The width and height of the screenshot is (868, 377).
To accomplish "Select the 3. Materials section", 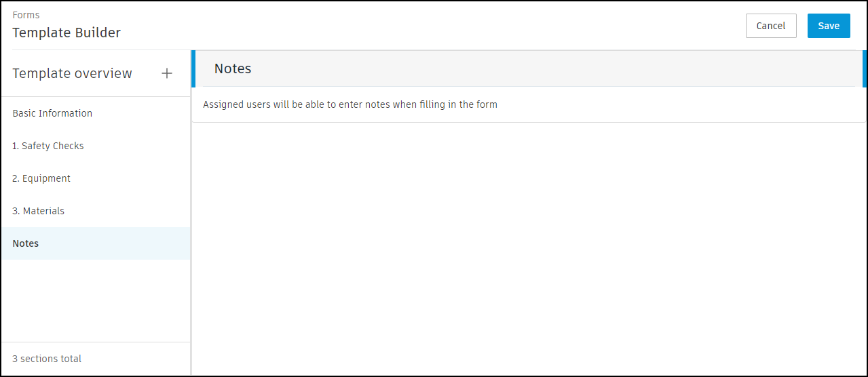I will pyautogui.click(x=39, y=211).
